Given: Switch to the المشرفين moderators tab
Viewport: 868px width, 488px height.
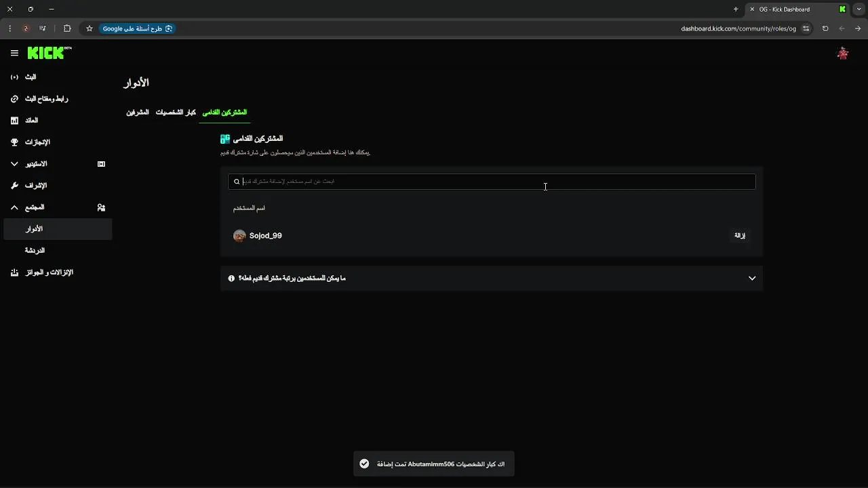Looking at the screenshot, I should click(x=138, y=112).
